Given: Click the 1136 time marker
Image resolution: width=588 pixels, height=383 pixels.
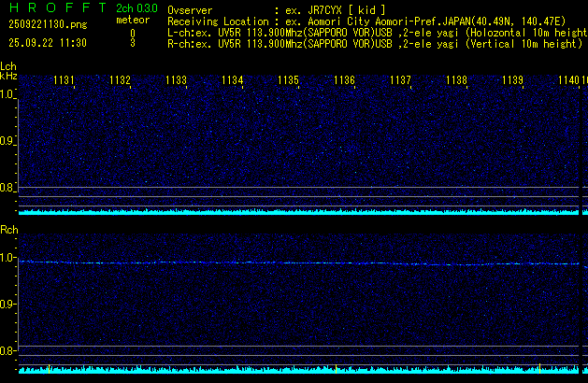Looking at the screenshot, I should (344, 81).
